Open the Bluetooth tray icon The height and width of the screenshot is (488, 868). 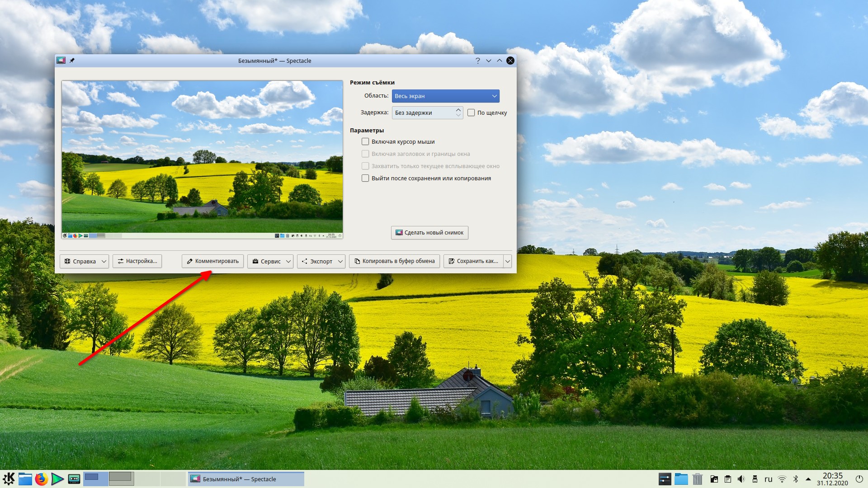point(796,479)
